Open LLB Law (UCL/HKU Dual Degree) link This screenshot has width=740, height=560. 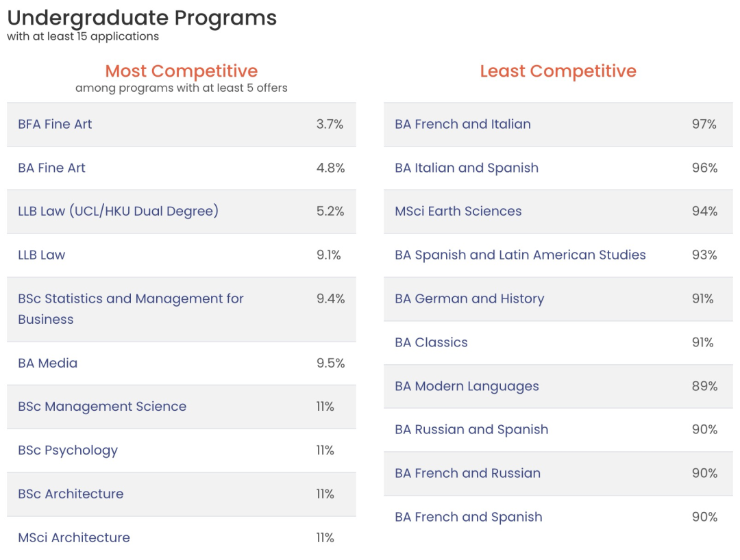[x=118, y=211]
